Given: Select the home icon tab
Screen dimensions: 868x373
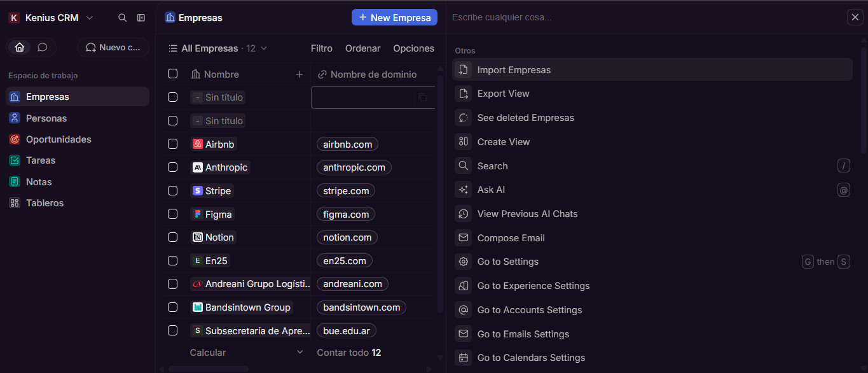Looking at the screenshot, I should click(x=20, y=47).
